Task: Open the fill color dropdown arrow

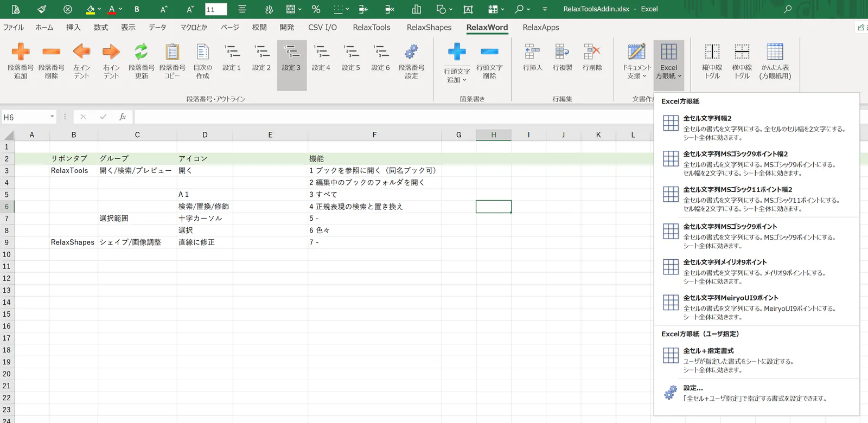Action: [x=99, y=9]
